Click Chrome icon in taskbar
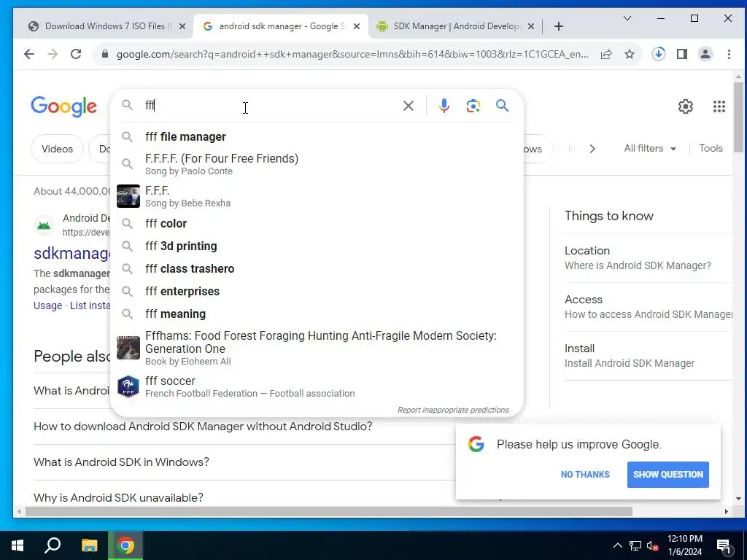 tap(125, 545)
